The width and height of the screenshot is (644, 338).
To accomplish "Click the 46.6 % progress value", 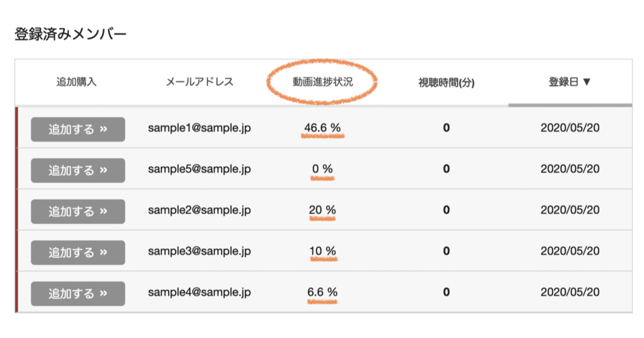I will (323, 128).
